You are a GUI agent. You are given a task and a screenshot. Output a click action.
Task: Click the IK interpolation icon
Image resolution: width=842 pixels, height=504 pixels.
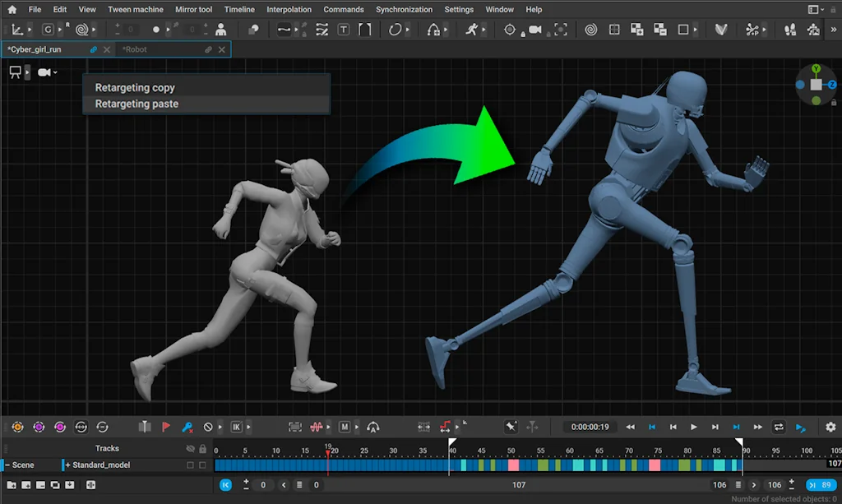coord(237,427)
